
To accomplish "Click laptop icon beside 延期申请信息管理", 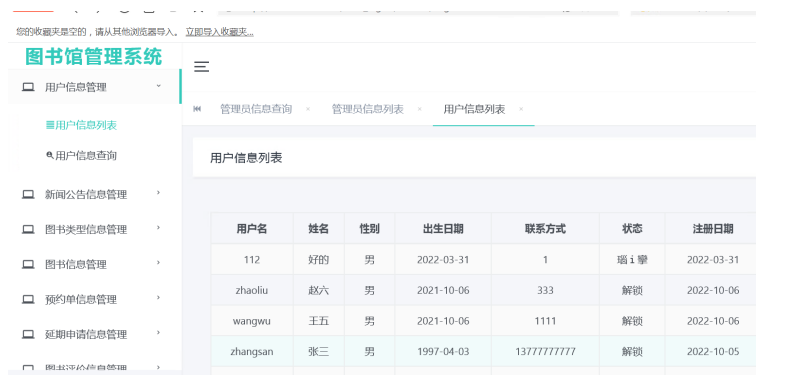I will click(x=28, y=334).
